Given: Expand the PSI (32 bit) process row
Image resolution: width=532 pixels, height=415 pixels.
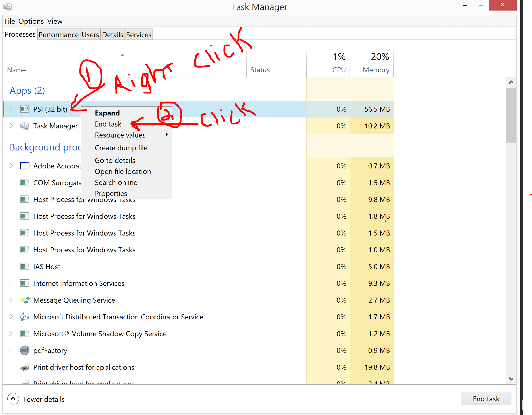Looking at the screenshot, I should [x=11, y=109].
